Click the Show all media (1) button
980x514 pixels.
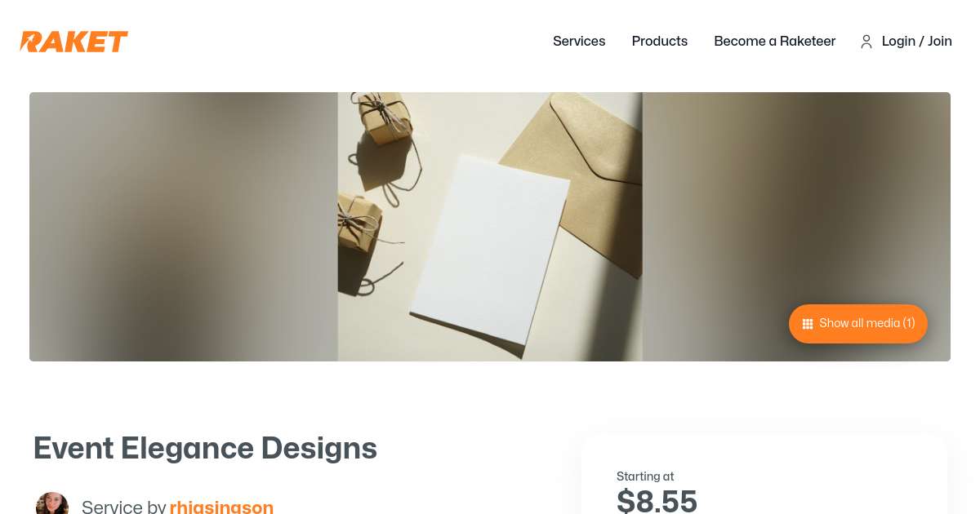click(858, 324)
